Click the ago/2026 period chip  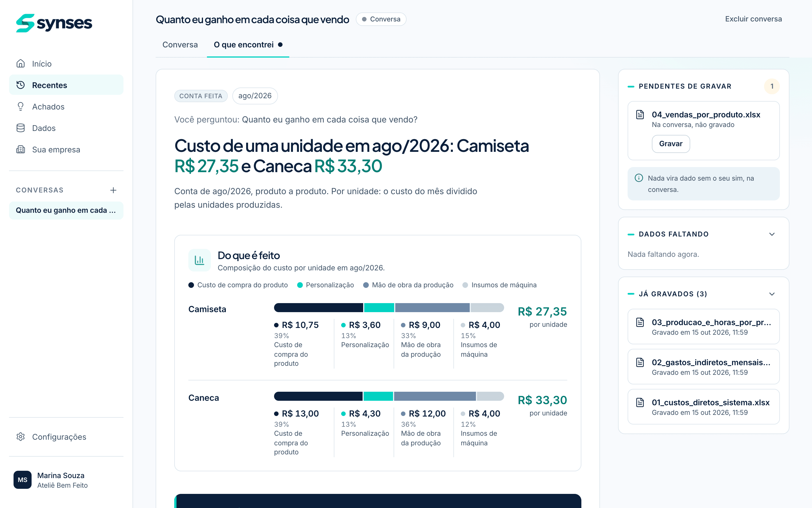(x=255, y=96)
